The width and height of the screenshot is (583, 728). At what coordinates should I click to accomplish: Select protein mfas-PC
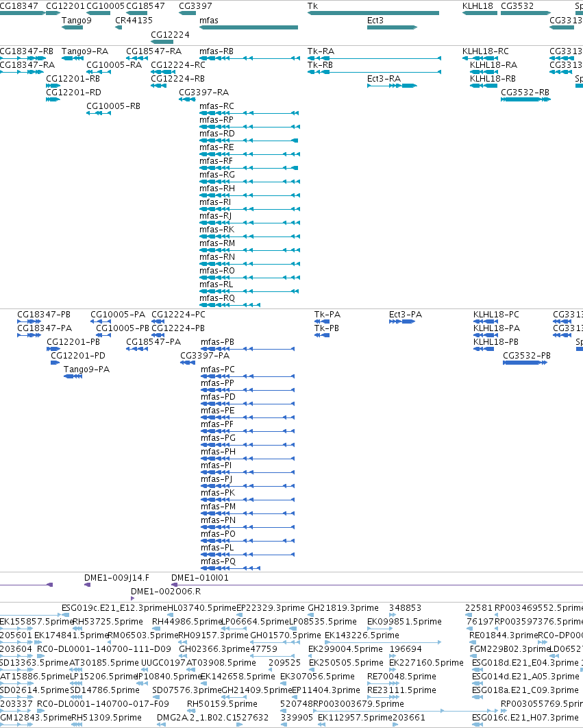[x=218, y=369]
